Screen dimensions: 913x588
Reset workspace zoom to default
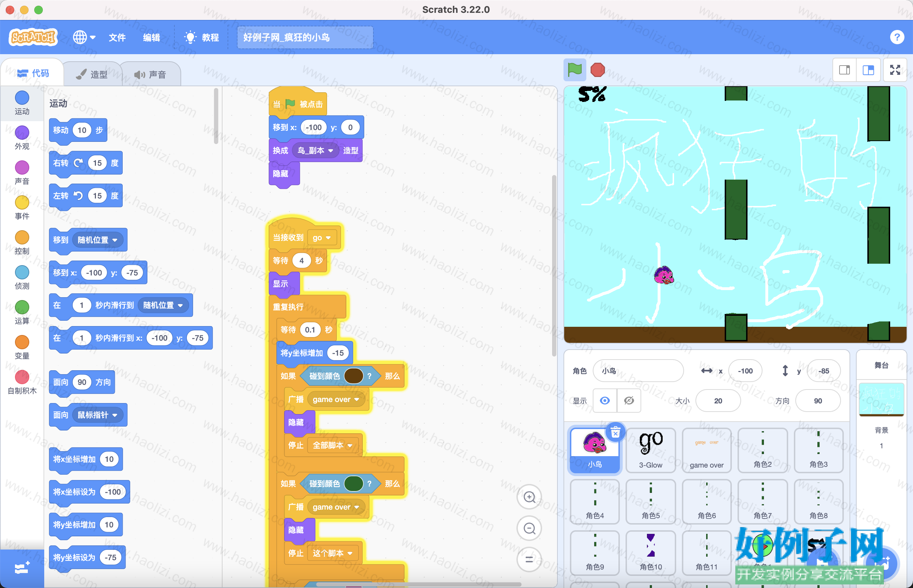[x=529, y=560]
